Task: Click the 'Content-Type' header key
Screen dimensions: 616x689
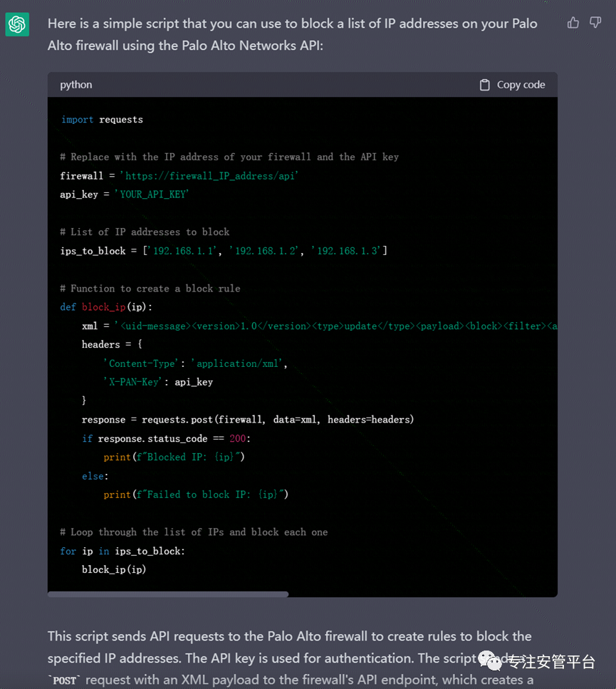Action: tap(142, 363)
